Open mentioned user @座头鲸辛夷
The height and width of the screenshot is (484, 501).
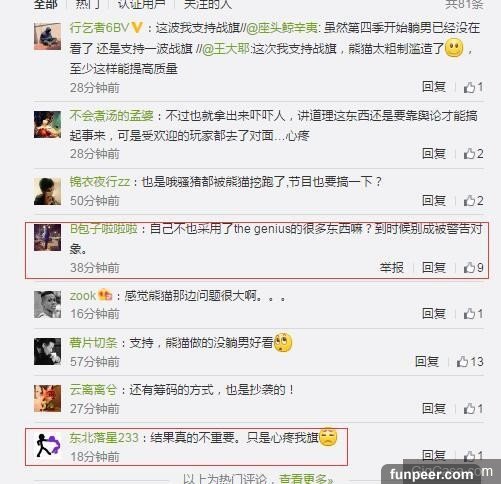282,28
